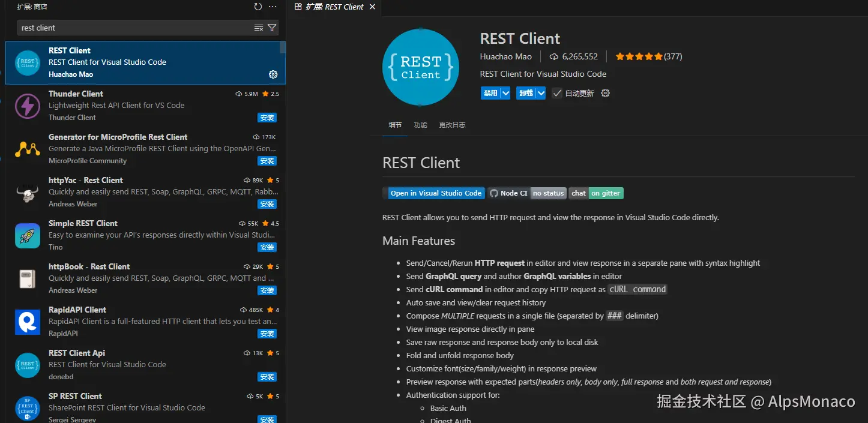The height and width of the screenshot is (423, 868).
Task: Install the REST Client Api extension
Action: (x=267, y=377)
